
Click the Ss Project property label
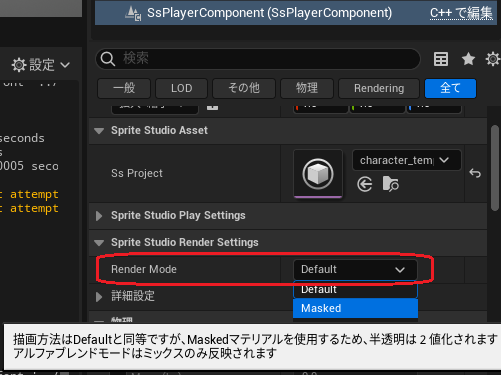pyautogui.click(x=137, y=173)
